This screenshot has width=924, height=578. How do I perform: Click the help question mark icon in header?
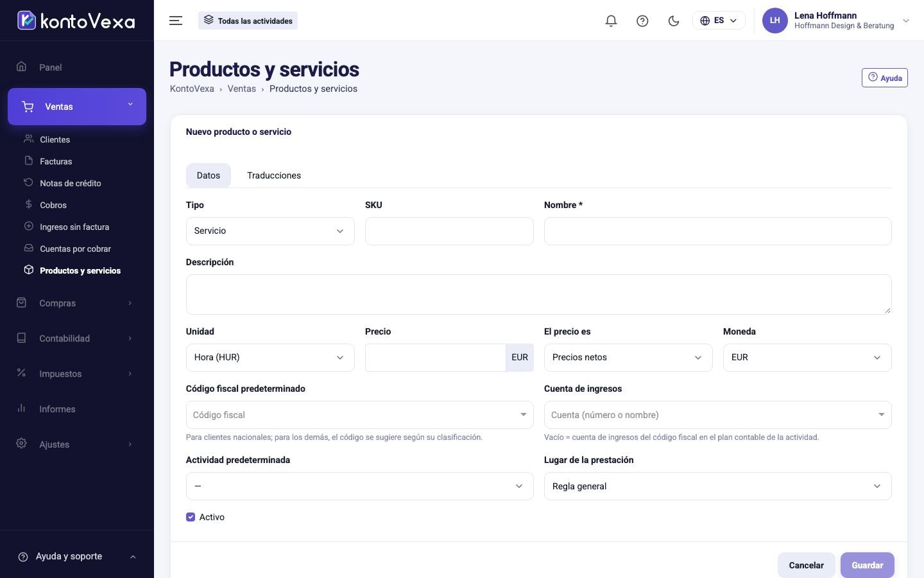point(642,21)
